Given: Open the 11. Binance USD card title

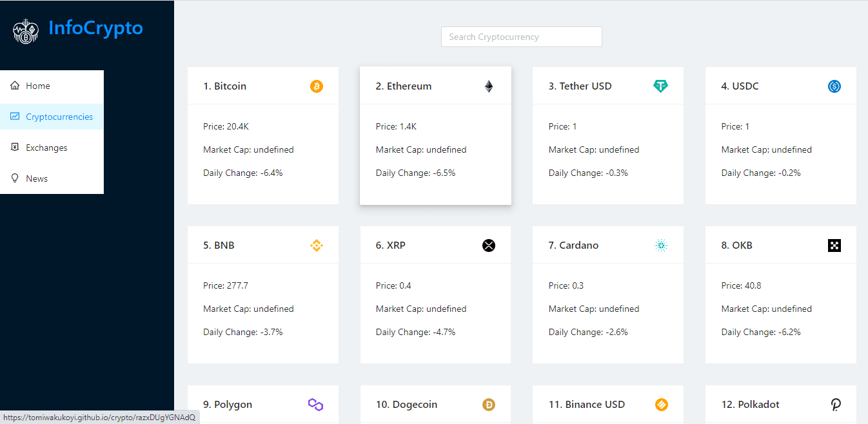Looking at the screenshot, I should [587, 405].
